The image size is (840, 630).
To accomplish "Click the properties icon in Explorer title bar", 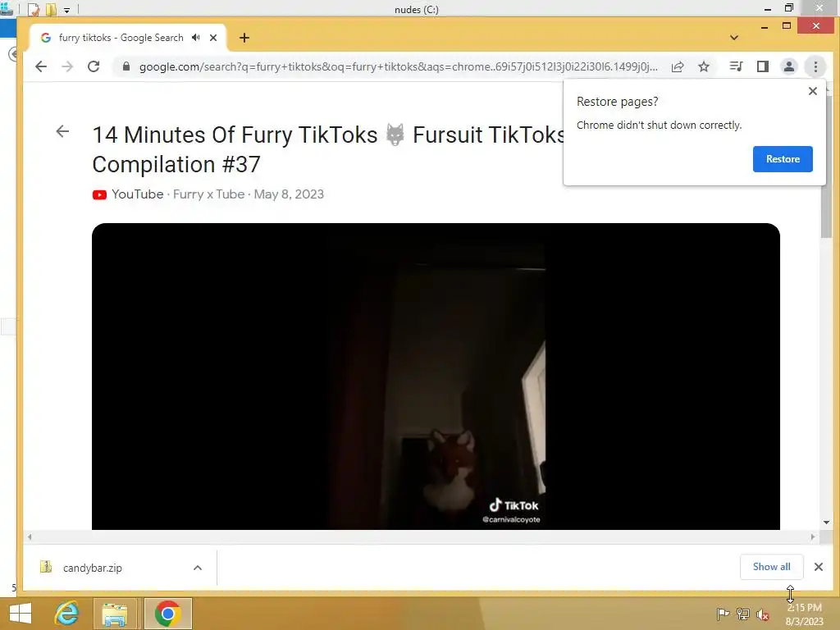I will (x=33, y=10).
